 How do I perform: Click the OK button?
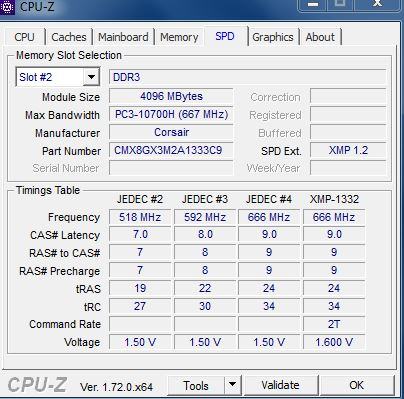(x=356, y=385)
